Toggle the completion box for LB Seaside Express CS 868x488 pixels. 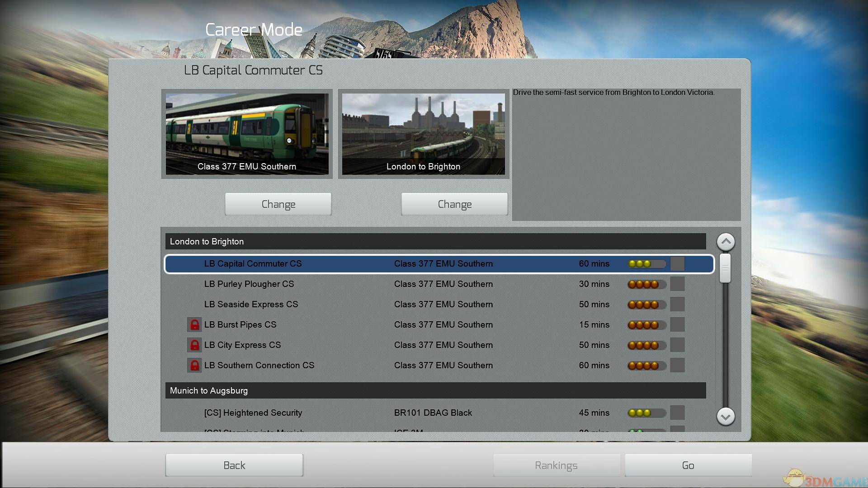coord(677,305)
